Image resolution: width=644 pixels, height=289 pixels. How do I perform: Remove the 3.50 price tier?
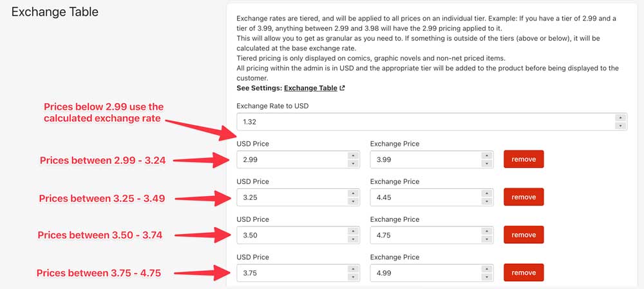tap(524, 235)
